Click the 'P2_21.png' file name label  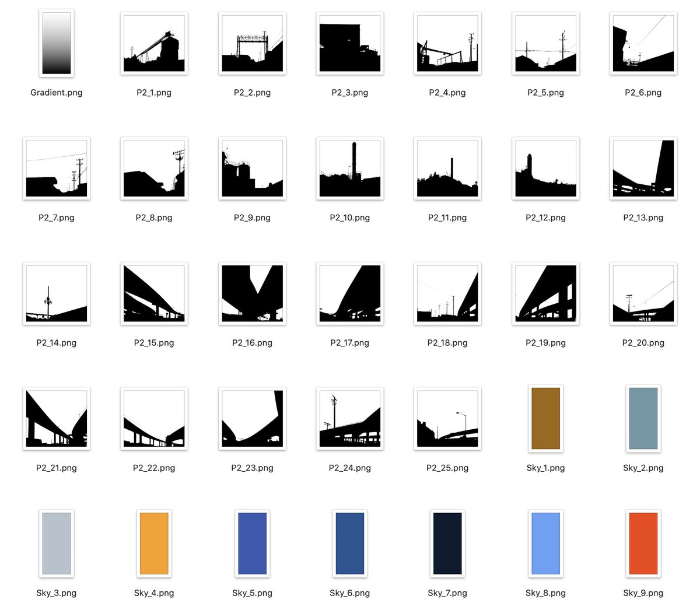57,468
